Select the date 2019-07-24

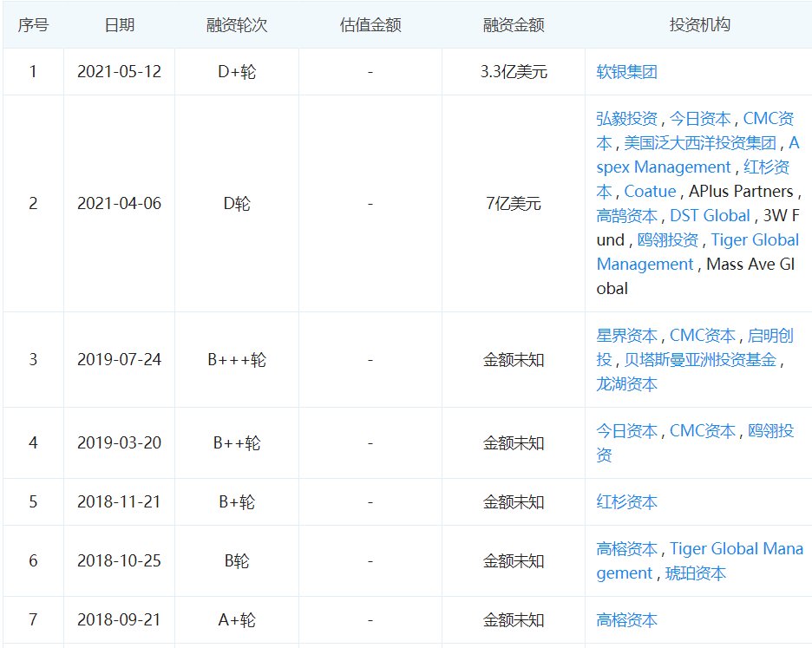click(x=120, y=359)
